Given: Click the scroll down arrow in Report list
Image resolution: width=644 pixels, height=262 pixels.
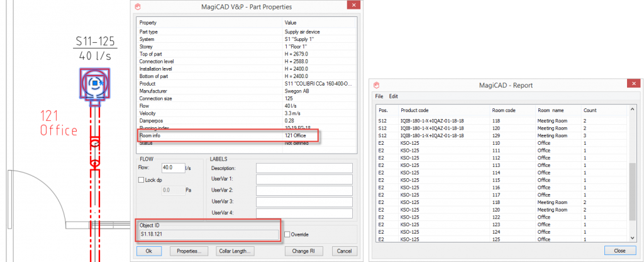Looking at the screenshot, I should pyautogui.click(x=633, y=237).
